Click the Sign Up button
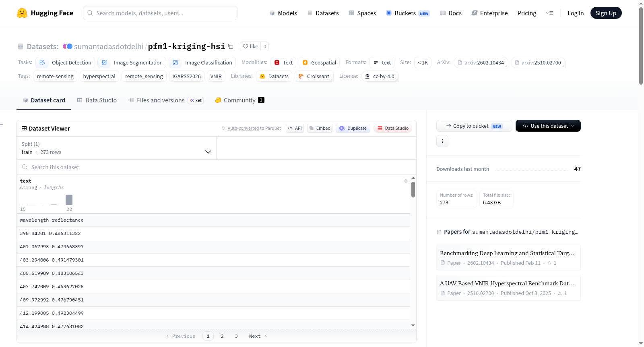Screen dimensions: 644x347 [606, 13]
